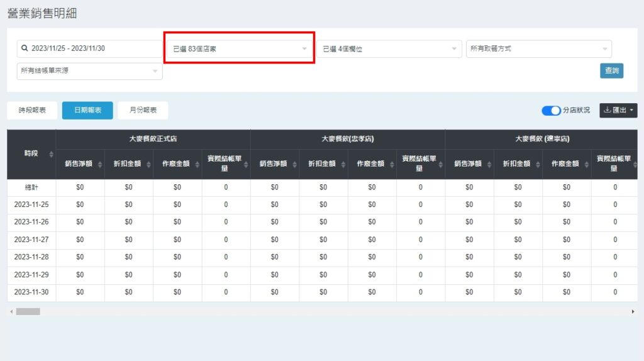
Task: Sort by first 銷售淨額 column under 大麥餐飲正式店
Action: point(99,164)
